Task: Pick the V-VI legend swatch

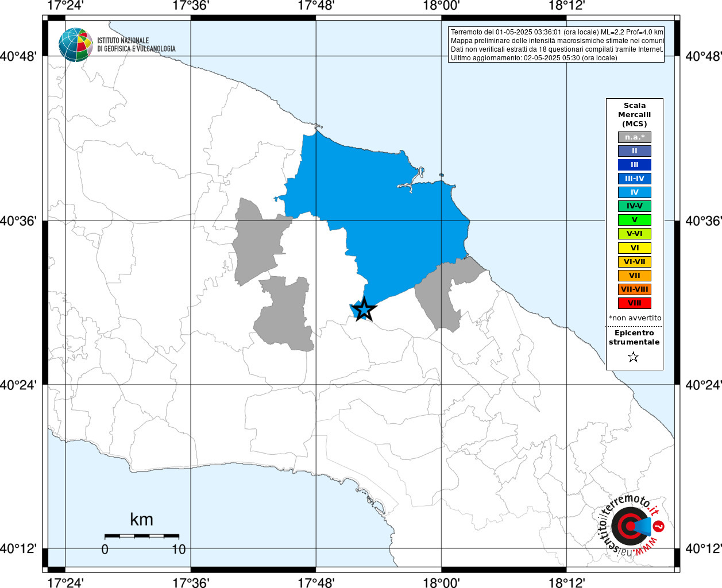Action: [x=635, y=234]
